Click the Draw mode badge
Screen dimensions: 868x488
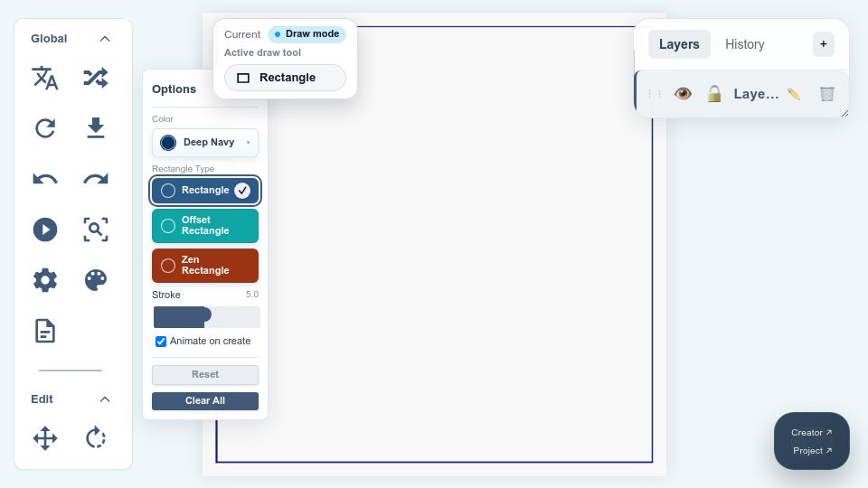click(307, 34)
